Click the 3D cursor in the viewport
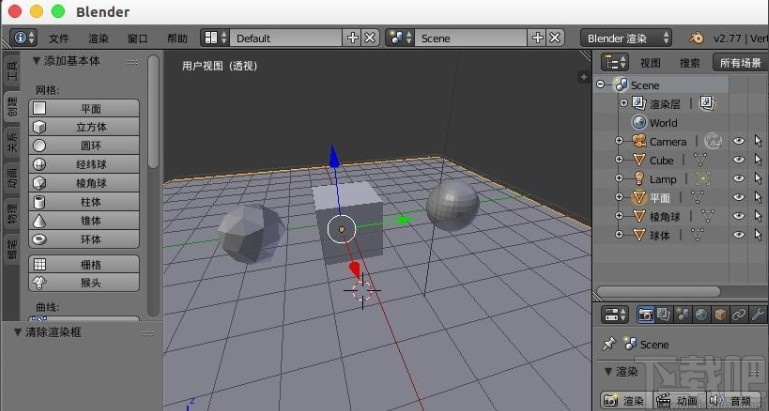 (362, 291)
